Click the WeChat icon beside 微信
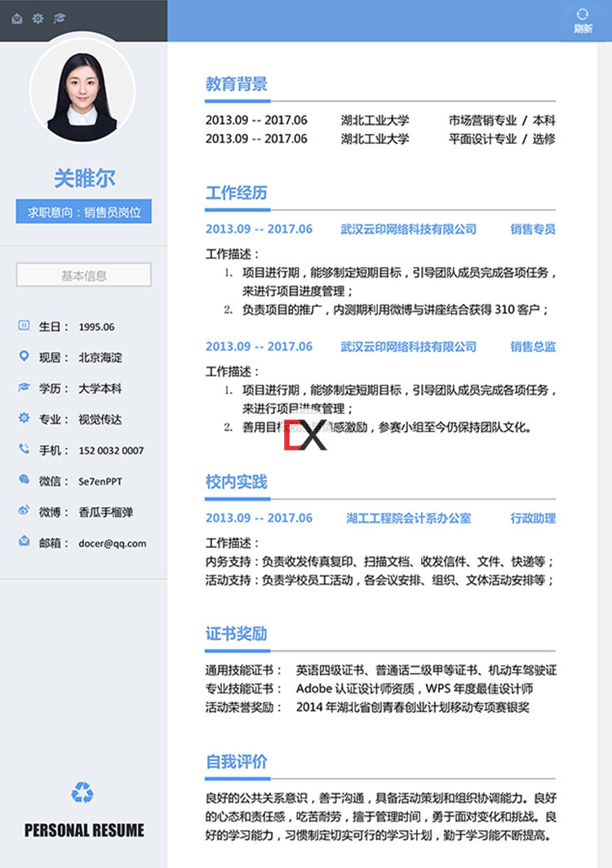This screenshot has height=868, width=612. 24,479
